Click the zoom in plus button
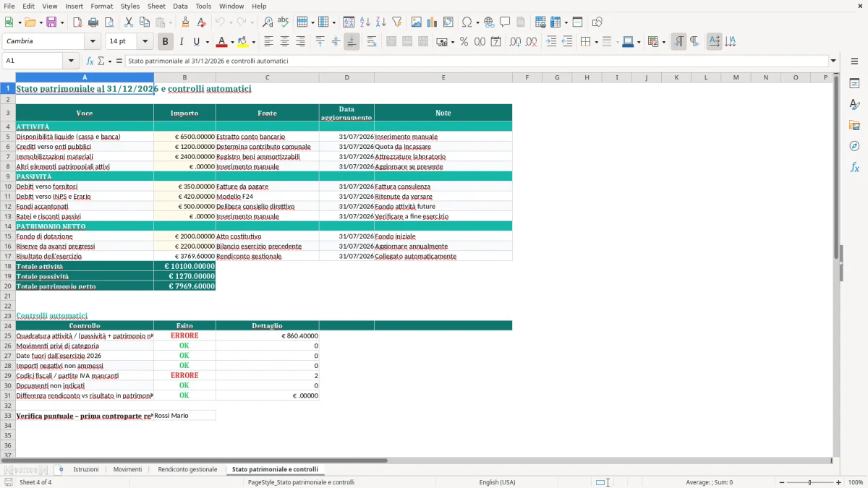868x488 pixels. 839,482
